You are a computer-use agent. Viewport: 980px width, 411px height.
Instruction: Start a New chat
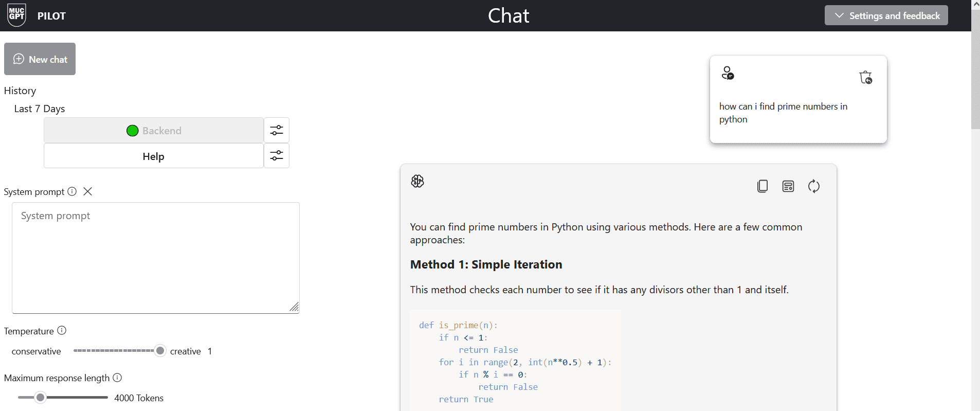click(40, 59)
